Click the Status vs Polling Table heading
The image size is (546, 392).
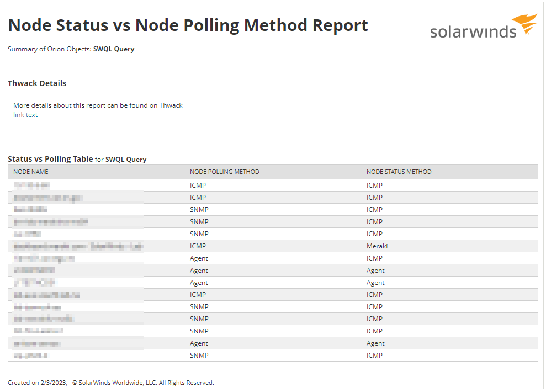pos(50,159)
